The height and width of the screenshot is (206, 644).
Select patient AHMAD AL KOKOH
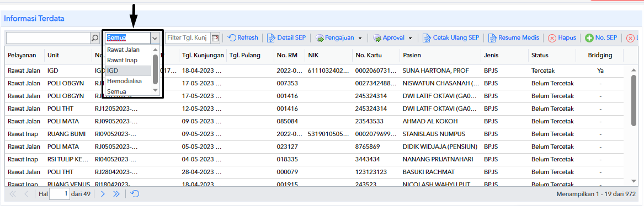tap(430, 121)
